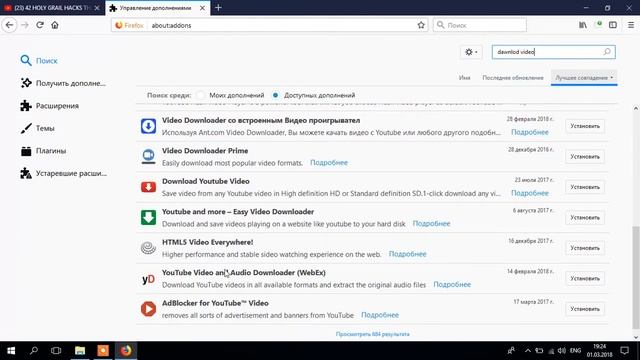The image size is (640, 360).
Task: Show hidden system tray icons
Action: coord(528,351)
